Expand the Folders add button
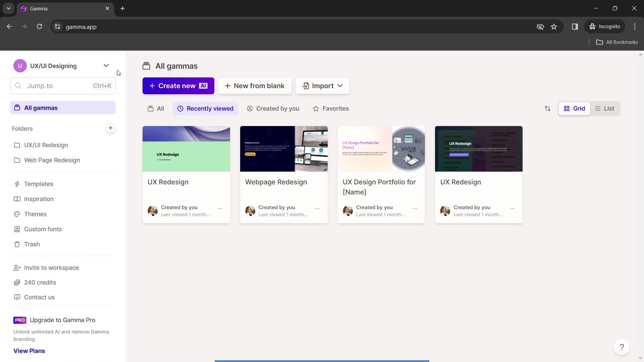The width and height of the screenshot is (644, 362). [110, 128]
